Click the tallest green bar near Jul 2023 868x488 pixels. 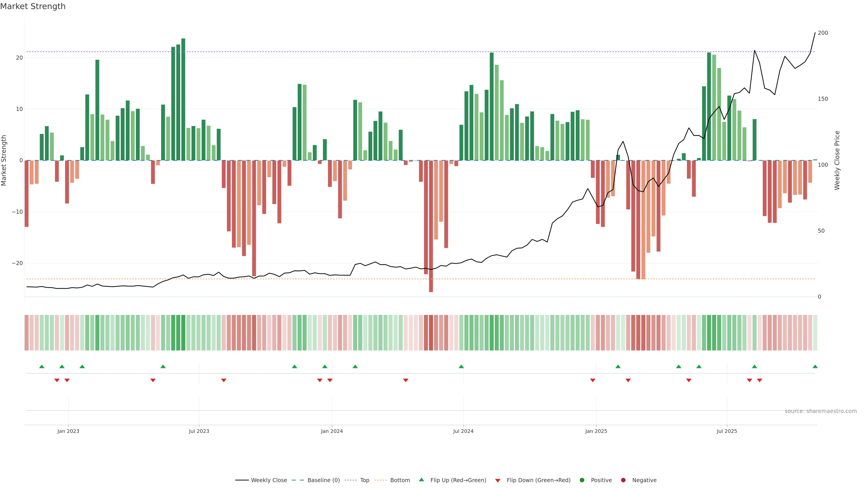pos(183,99)
